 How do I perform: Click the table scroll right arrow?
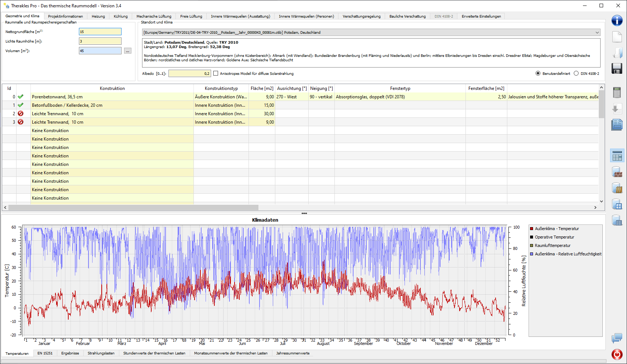pos(595,208)
